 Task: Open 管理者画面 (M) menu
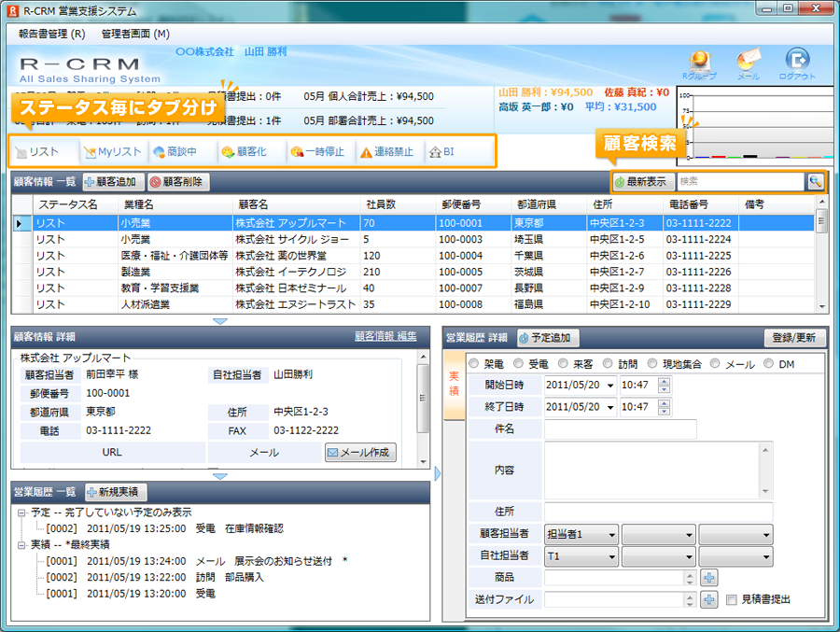pyautogui.click(x=135, y=34)
